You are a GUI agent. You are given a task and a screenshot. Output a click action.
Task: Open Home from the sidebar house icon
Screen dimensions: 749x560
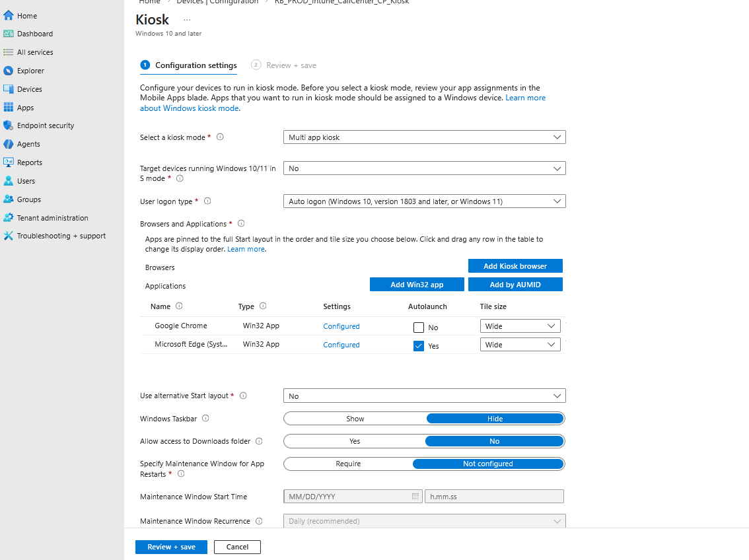click(x=8, y=15)
